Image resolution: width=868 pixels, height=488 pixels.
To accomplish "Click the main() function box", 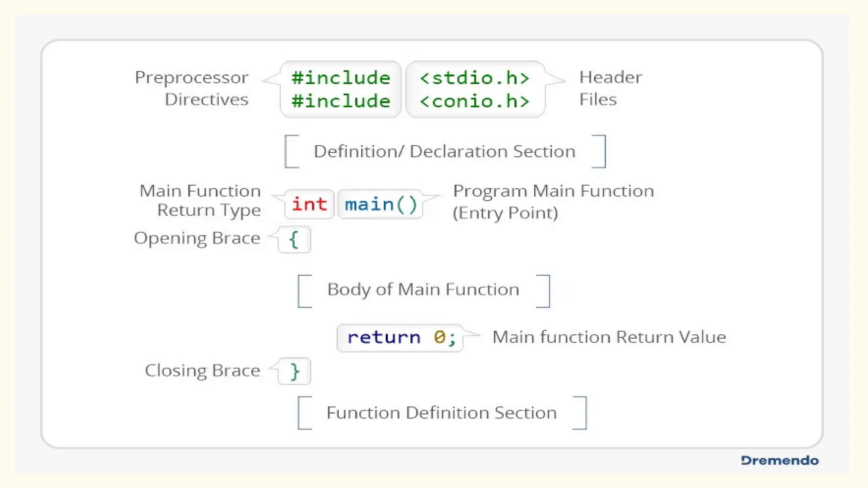I will coord(381,204).
